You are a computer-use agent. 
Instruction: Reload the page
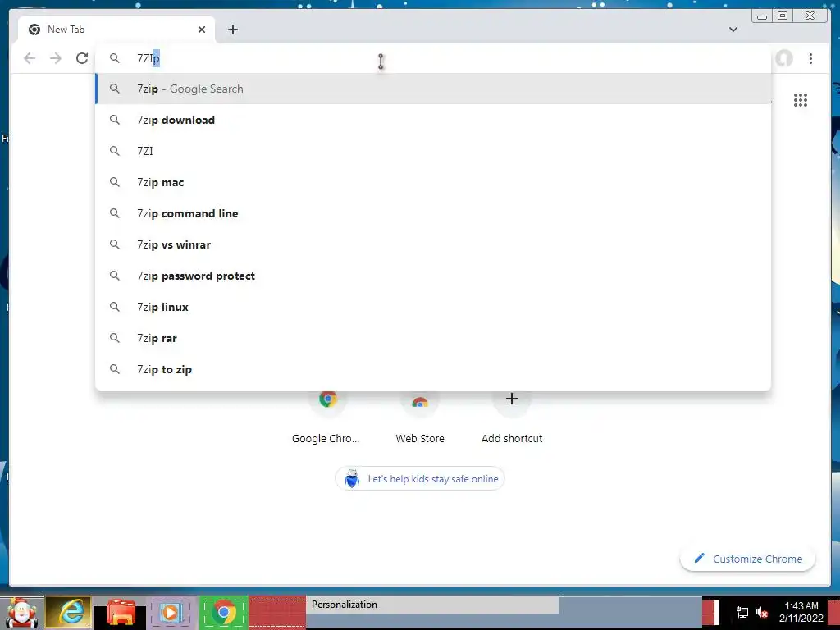(x=81, y=58)
